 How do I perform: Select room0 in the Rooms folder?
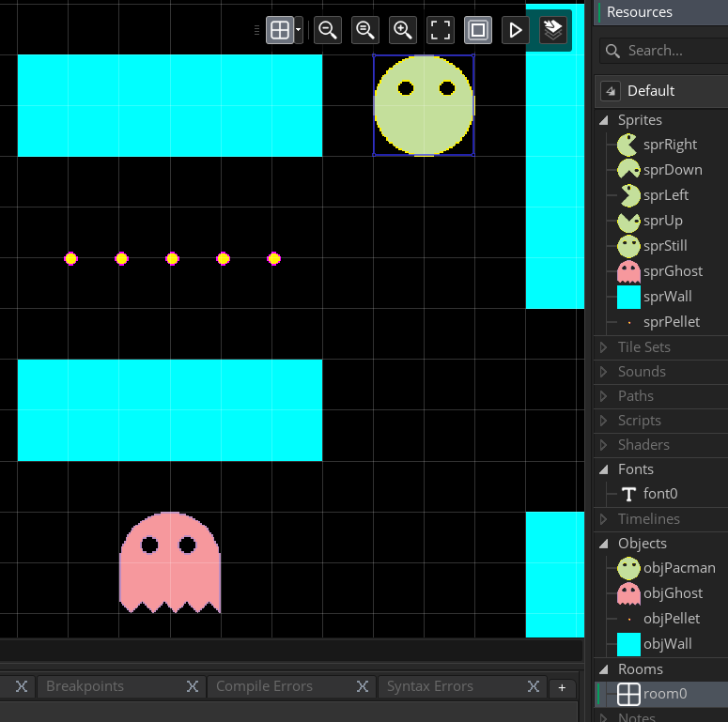(665, 694)
